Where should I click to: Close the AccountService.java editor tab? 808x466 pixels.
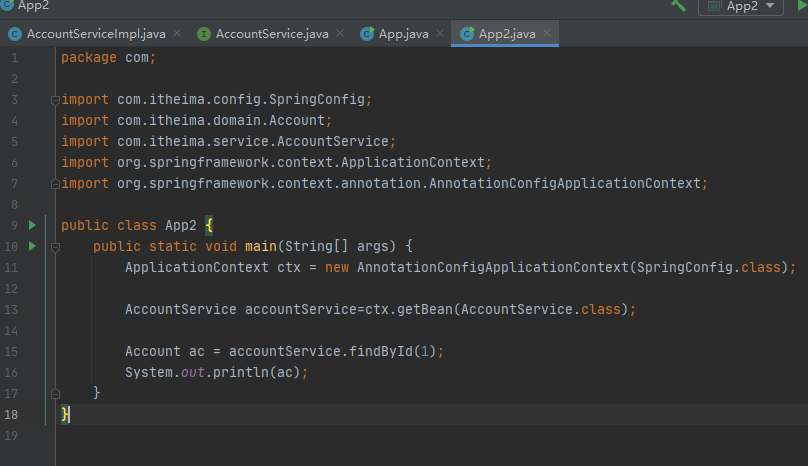click(x=340, y=34)
